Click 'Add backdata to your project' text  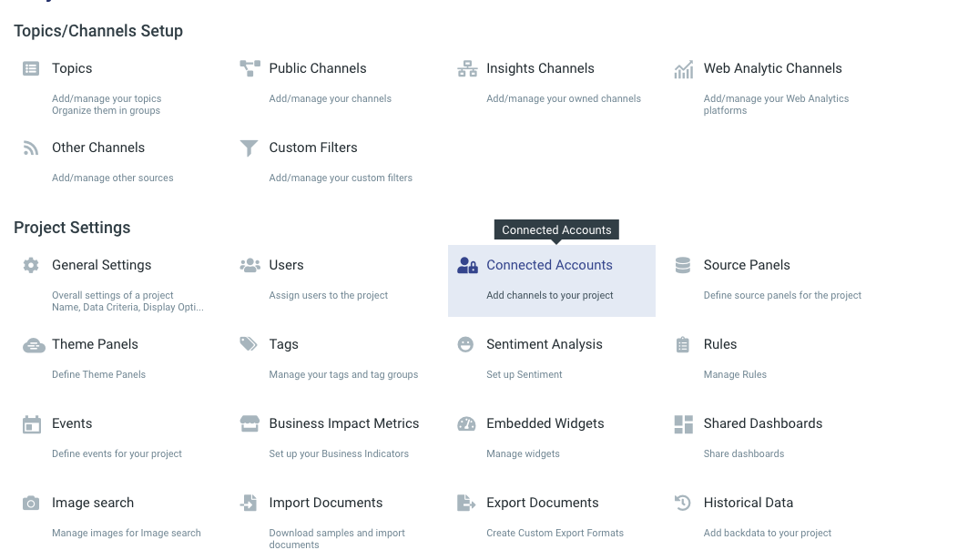click(767, 534)
